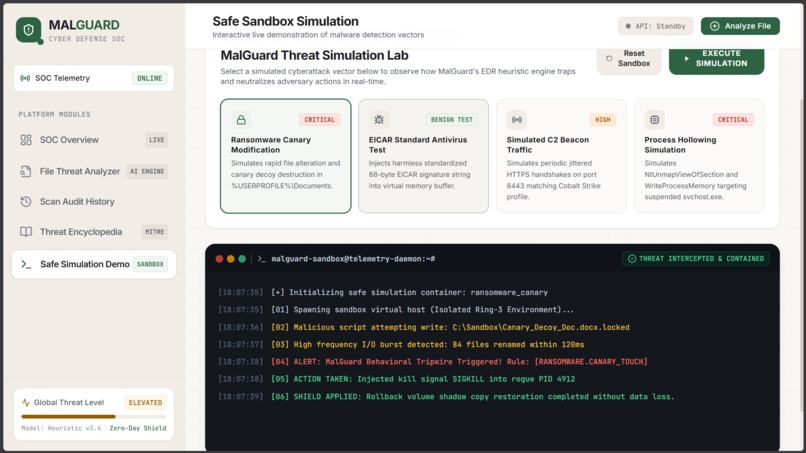Click CRITICAL badge on Ransomware Canary card
The width and height of the screenshot is (806, 453).
click(x=319, y=120)
